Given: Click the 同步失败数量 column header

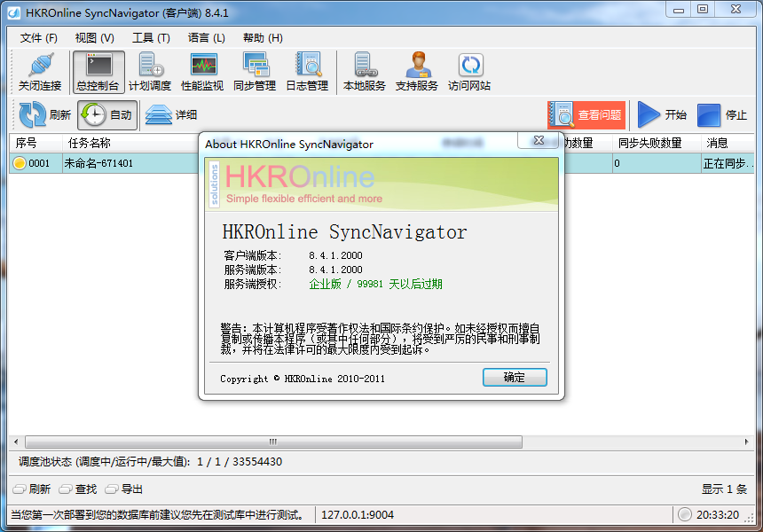Looking at the screenshot, I should [x=657, y=143].
